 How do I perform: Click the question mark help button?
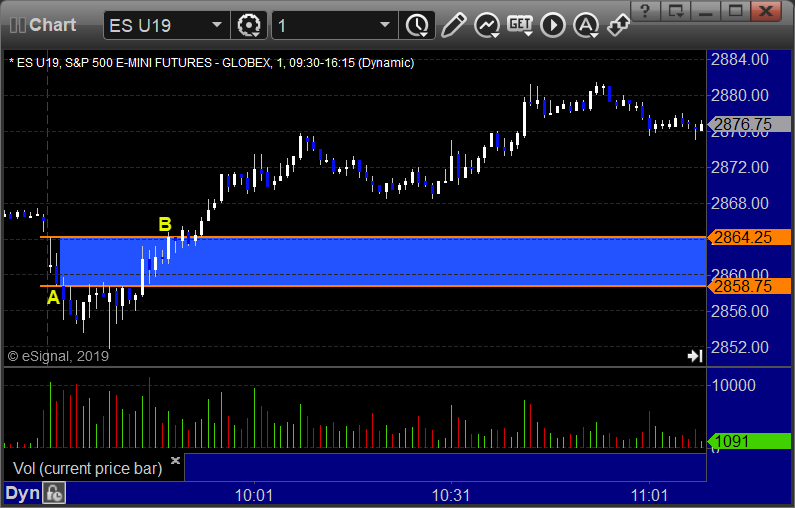point(645,11)
